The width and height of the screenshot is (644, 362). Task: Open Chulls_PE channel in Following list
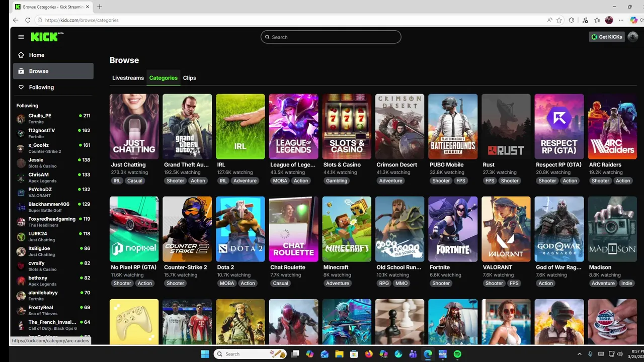click(53, 119)
